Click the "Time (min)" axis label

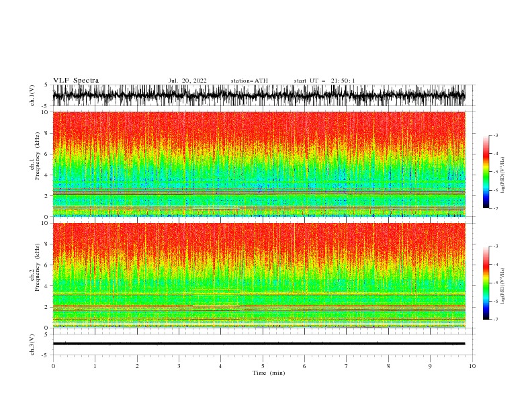(x=269, y=373)
